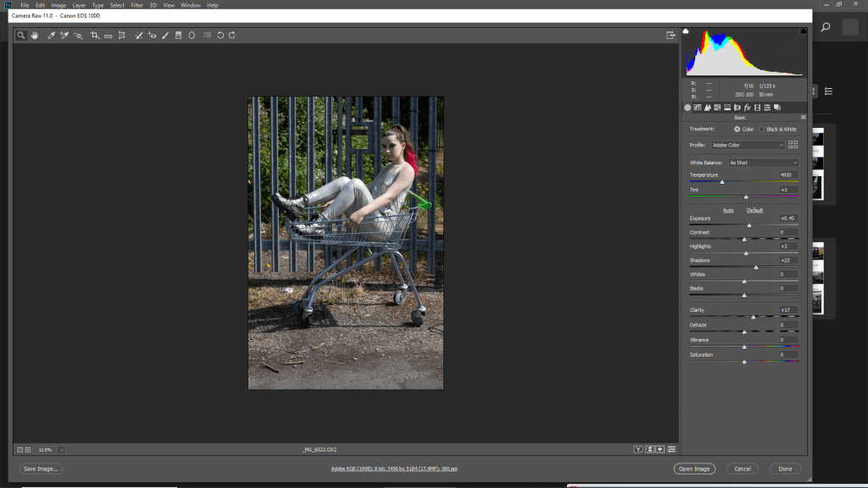Open the zoom level dropdown at 12.5%
The image size is (868, 488).
click(x=62, y=449)
